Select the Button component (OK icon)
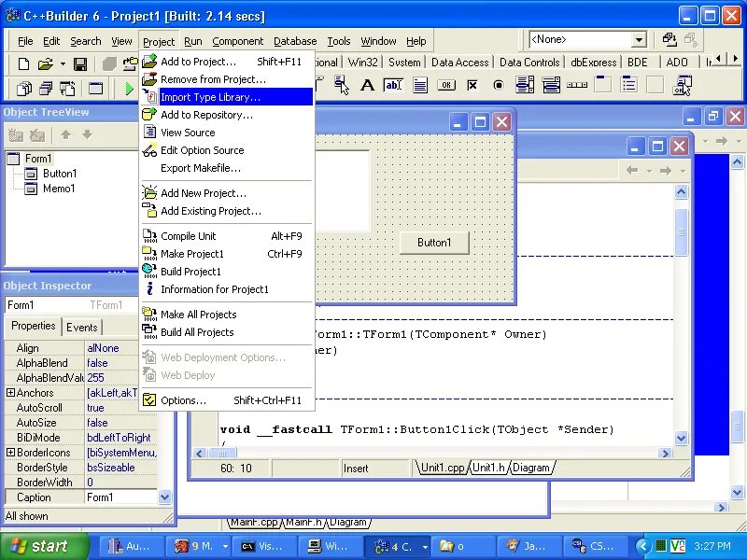 coord(446,85)
